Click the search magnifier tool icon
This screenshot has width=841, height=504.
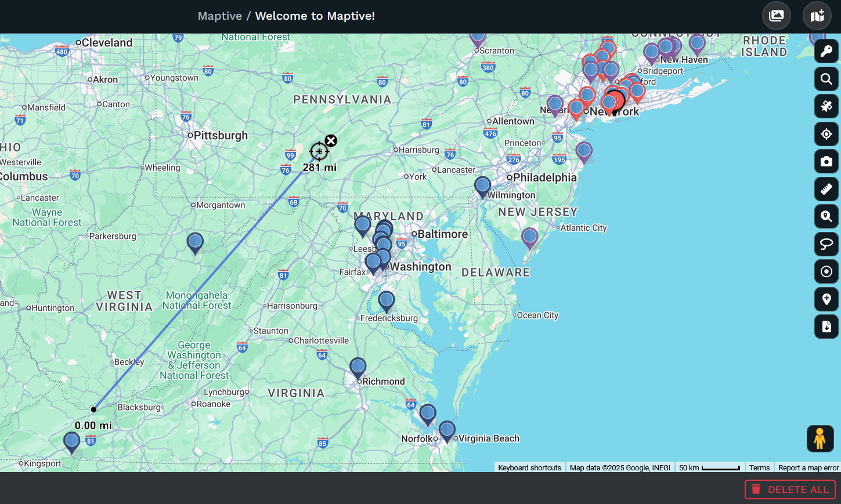[x=826, y=79]
